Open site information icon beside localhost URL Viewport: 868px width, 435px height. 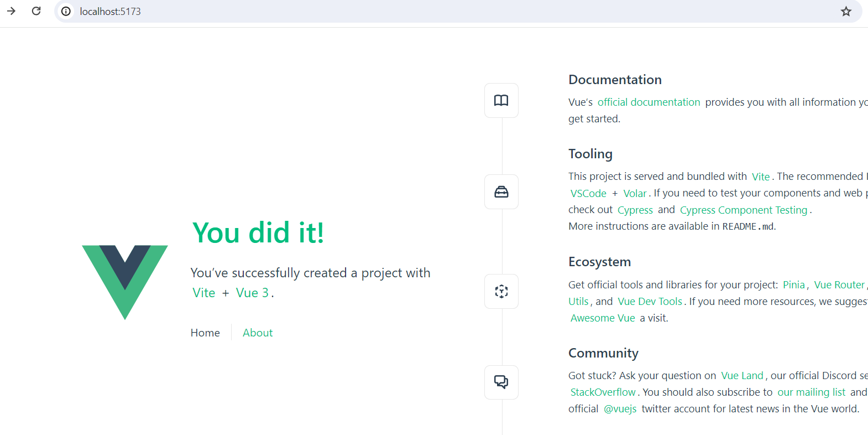(66, 11)
